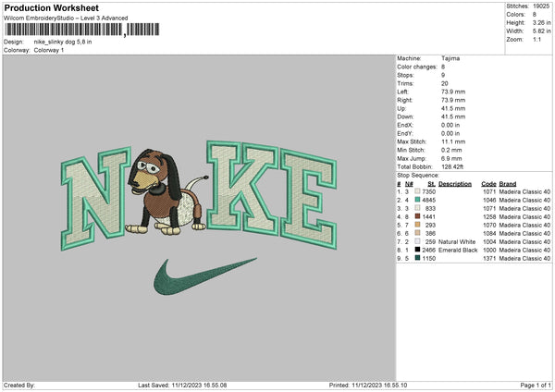Click the Code column header
This screenshot has height=392, width=555.
(x=488, y=184)
